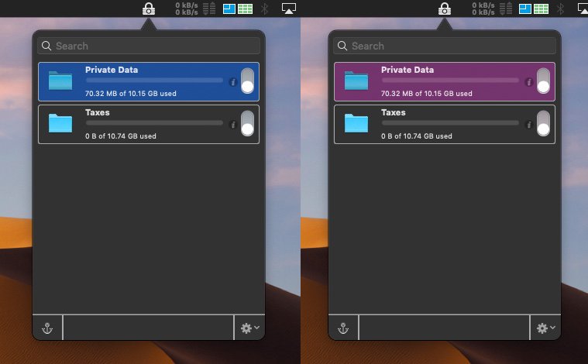The image size is (588, 364).
Task: Click the striped bars monitor icon in the left menu bar
Action: [209, 9]
